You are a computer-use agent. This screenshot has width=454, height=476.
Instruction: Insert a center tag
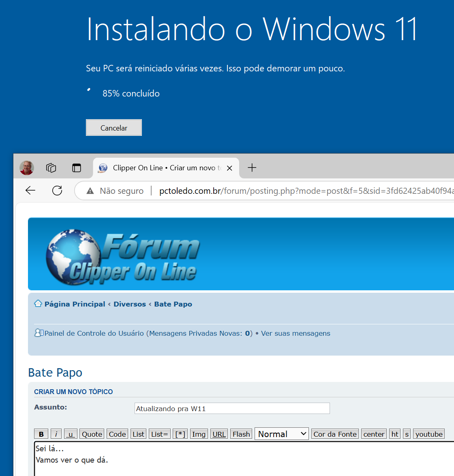(x=374, y=434)
